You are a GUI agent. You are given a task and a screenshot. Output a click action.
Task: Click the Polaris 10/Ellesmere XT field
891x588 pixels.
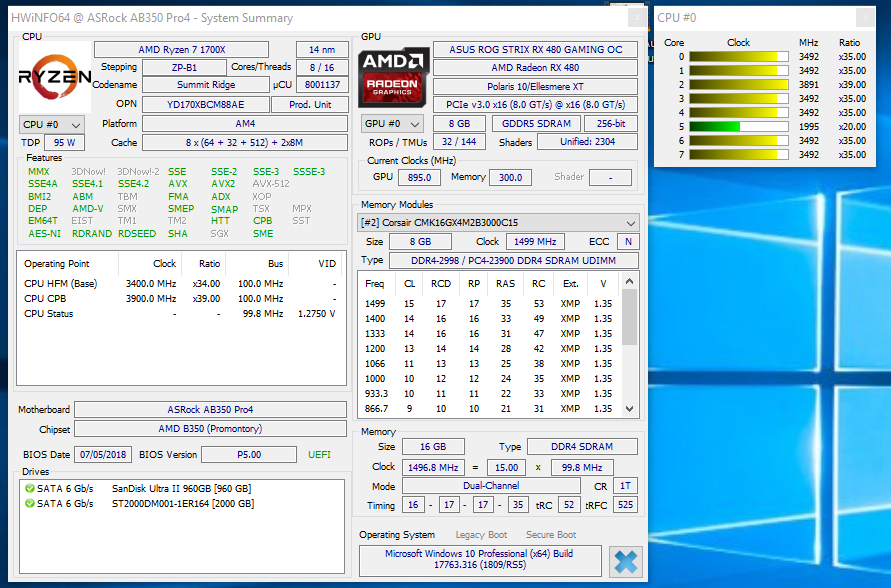tap(535, 86)
